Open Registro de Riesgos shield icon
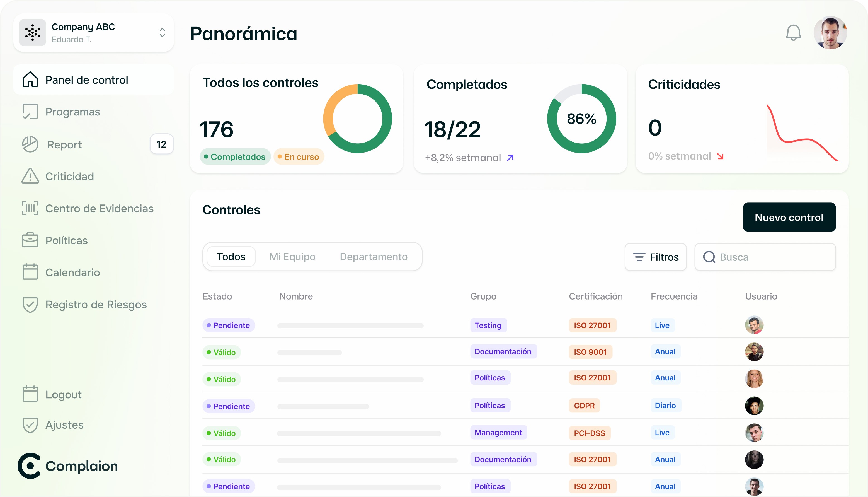This screenshot has height=497, width=868. (30, 305)
